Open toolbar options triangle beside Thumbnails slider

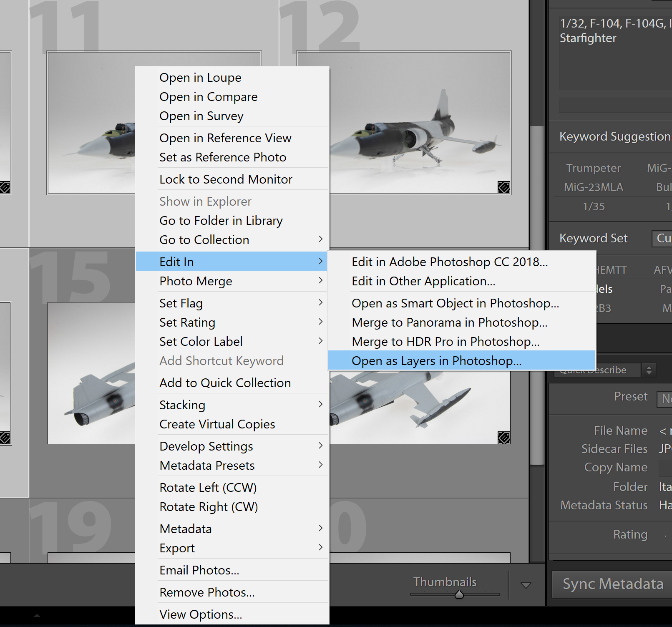point(526,585)
